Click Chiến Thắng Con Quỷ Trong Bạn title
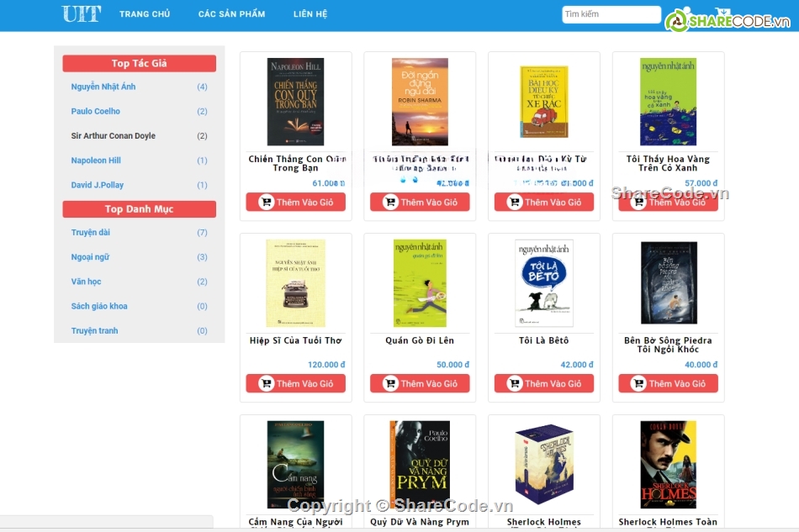This screenshot has height=532, width=799. [x=297, y=163]
